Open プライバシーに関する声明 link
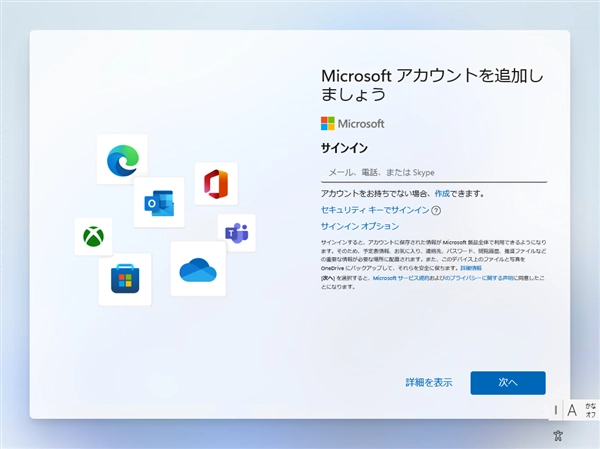 [481, 278]
